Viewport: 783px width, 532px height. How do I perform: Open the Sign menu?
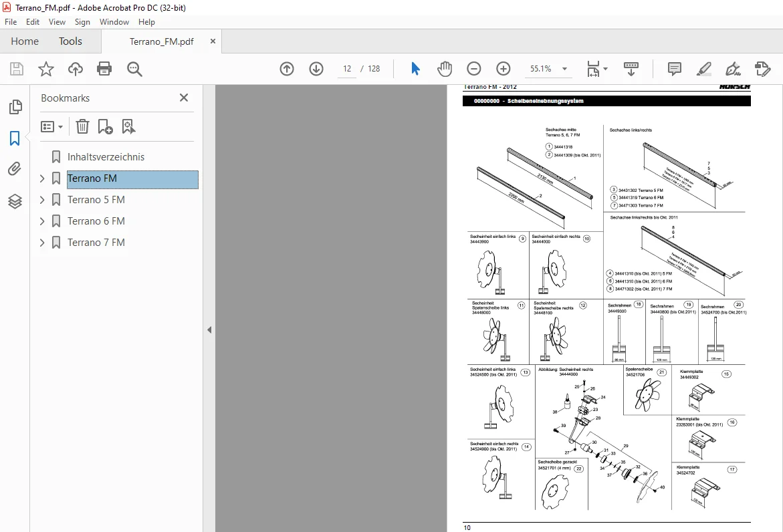(x=82, y=22)
